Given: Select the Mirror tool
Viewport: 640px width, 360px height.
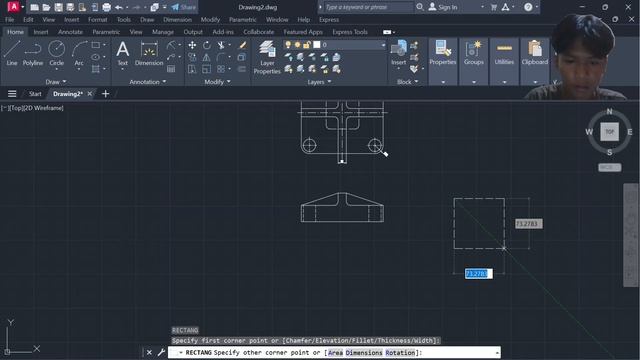Looking at the screenshot, I should pyautogui.click(x=207, y=57).
